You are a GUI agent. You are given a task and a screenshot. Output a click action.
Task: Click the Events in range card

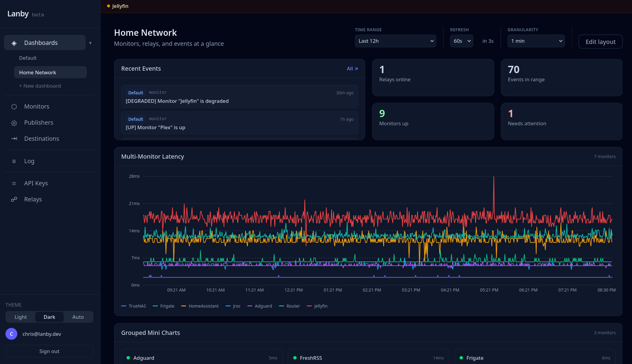562,78
